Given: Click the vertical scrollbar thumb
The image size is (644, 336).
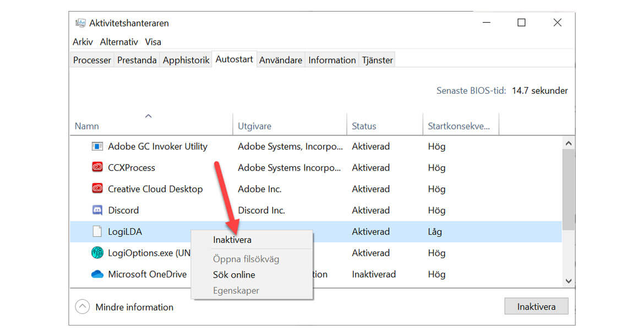Looking at the screenshot, I should click(569, 189).
